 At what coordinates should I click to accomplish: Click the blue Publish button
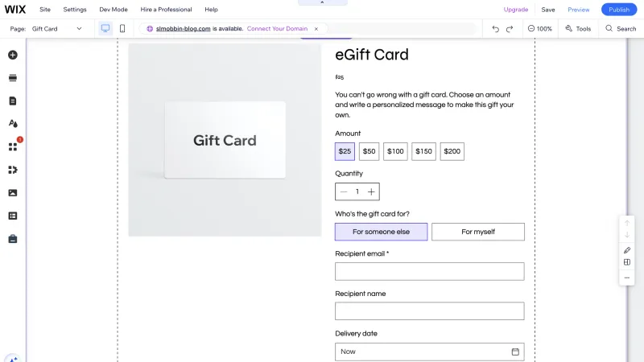click(619, 10)
